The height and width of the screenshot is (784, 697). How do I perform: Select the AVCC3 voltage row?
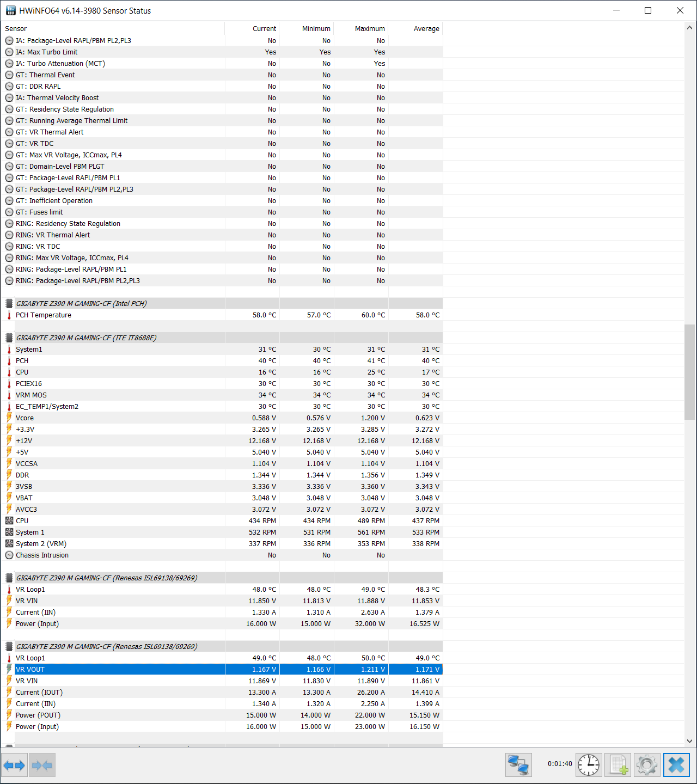point(222,510)
